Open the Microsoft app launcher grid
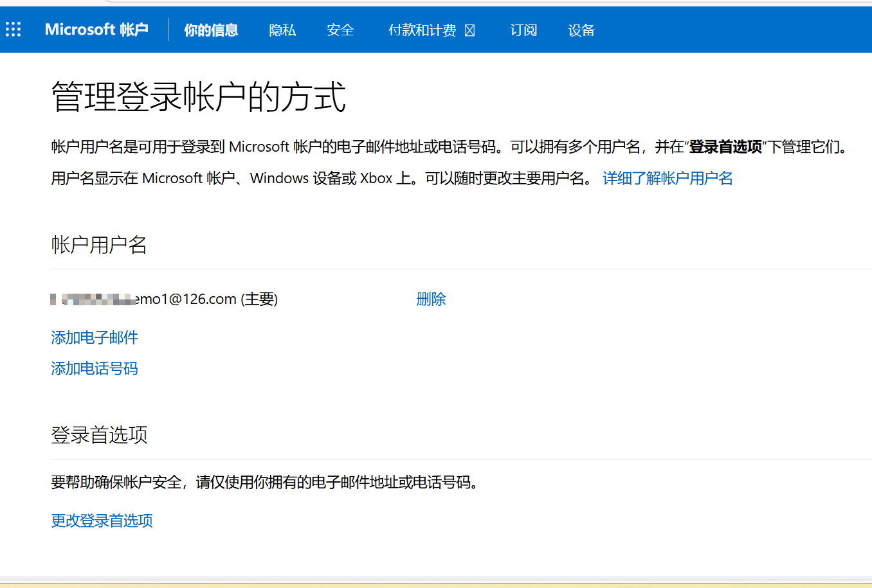This screenshot has height=588, width=872. (14, 30)
